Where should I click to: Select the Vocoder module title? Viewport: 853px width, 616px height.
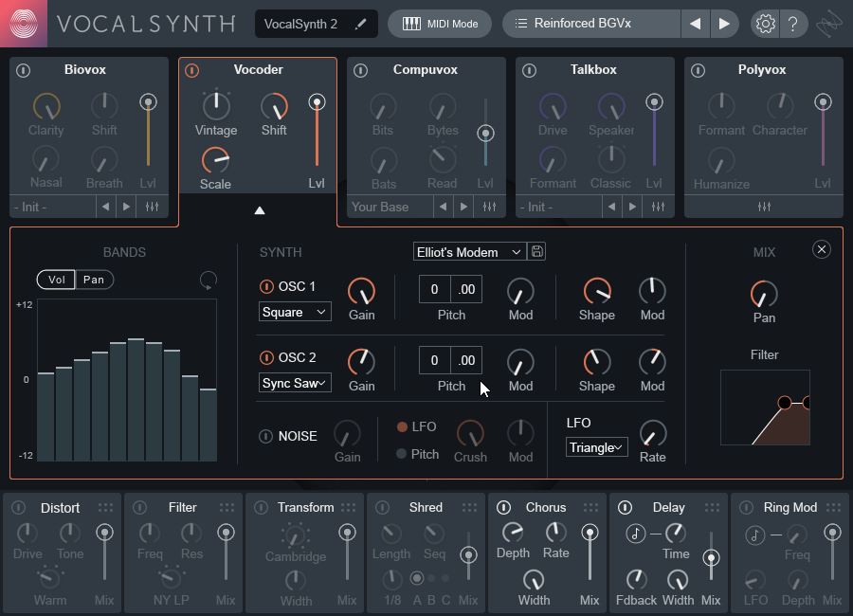tap(259, 69)
